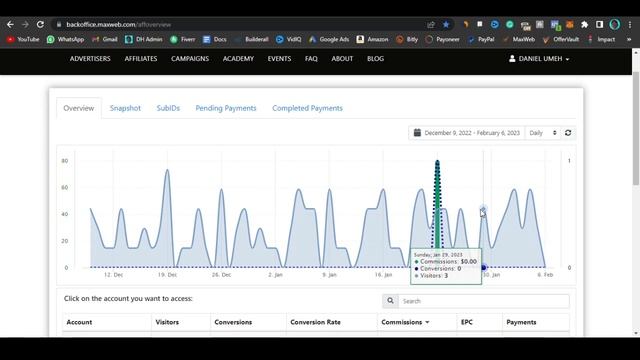Open the MaxWeb bookmark

(518, 39)
